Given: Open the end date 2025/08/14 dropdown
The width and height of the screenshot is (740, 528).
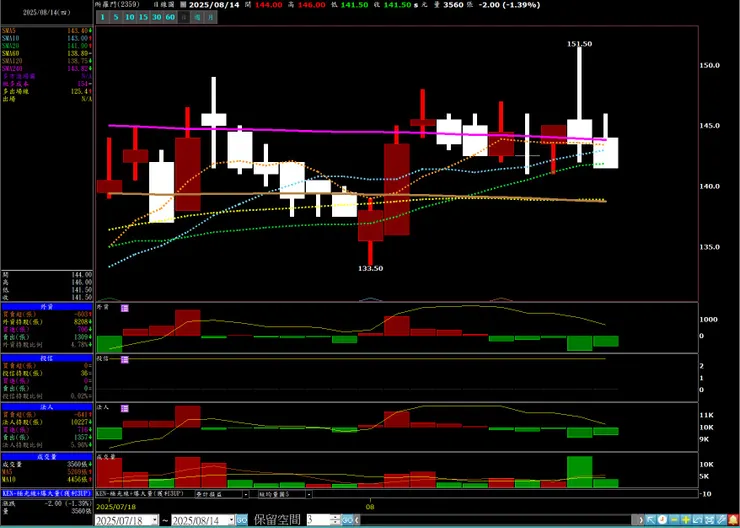Looking at the screenshot, I should [x=232, y=520].
